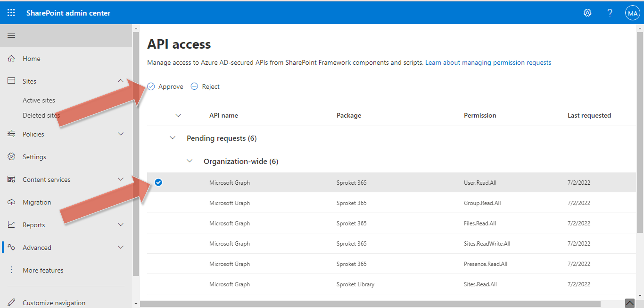Reject the selected permission request

pyautogui.click(x=205, y=86)
